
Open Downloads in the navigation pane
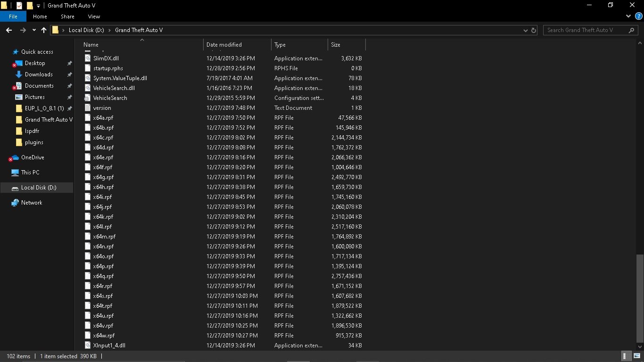39,74
